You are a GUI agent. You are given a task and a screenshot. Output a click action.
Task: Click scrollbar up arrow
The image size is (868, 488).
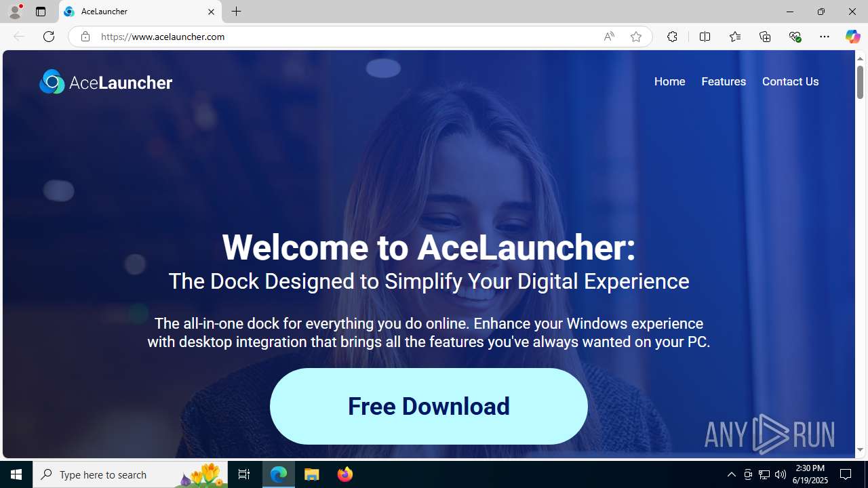tap(860, 58)
